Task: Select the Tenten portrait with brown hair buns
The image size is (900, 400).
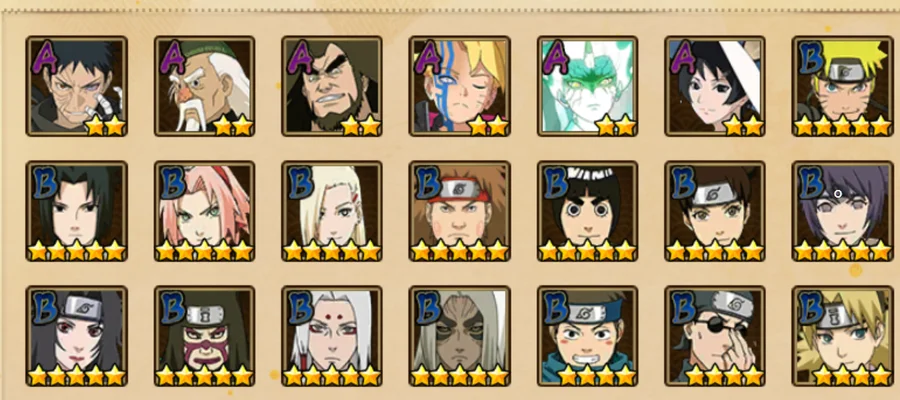Action: (715, 211)
